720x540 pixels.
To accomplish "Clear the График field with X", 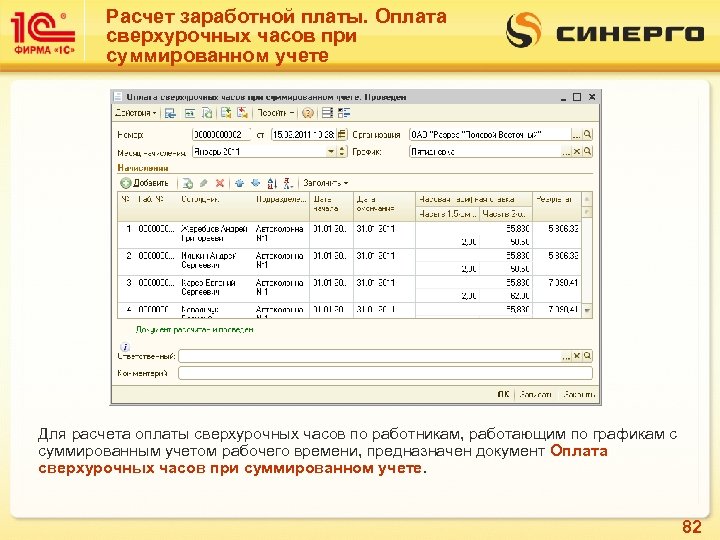I will click(x=577, y=152).
